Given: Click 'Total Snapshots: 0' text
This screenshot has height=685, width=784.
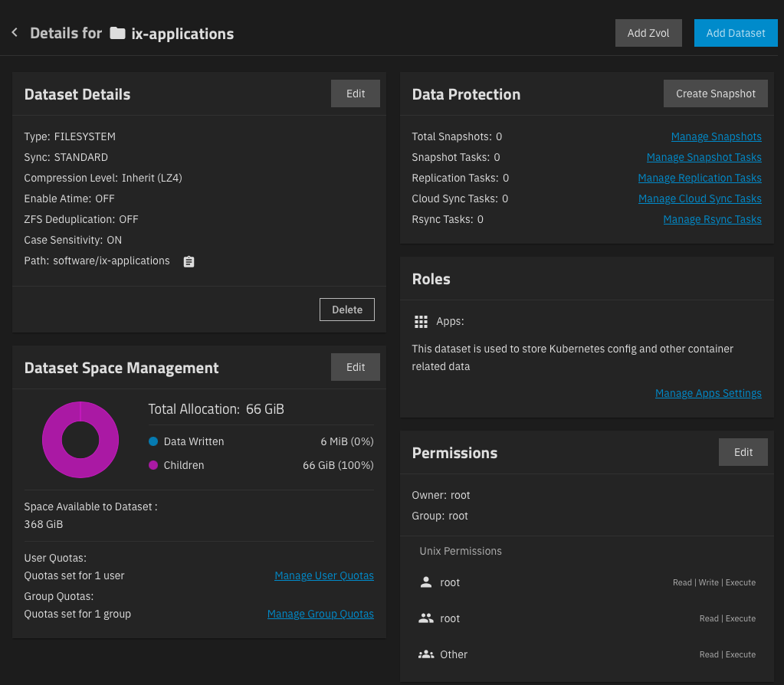Looking at the screenshot, I should coord(457,136).
